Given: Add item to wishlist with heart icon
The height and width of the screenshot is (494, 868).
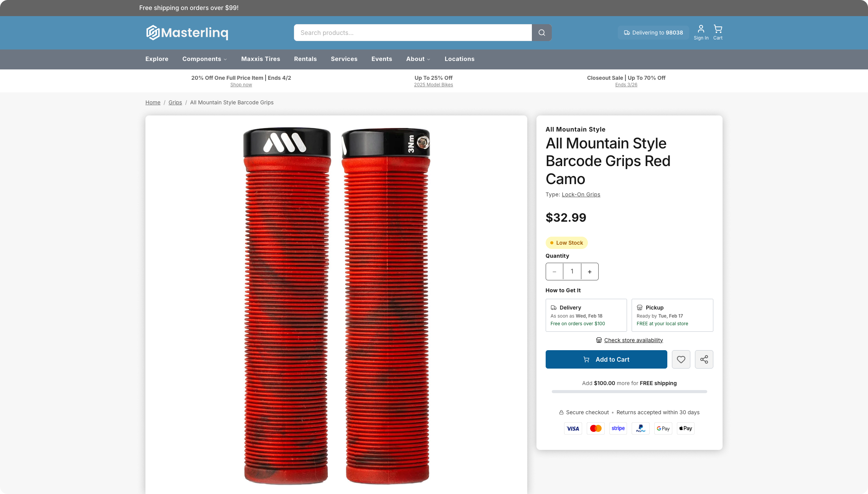Looking at the screenshot, I should click(x=681, y=359).
